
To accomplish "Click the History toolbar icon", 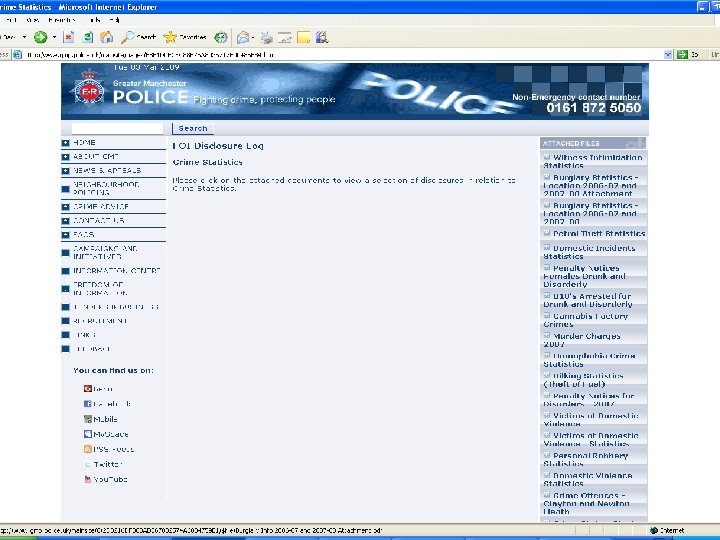I will pyautogui.click(x=221, y=37).
